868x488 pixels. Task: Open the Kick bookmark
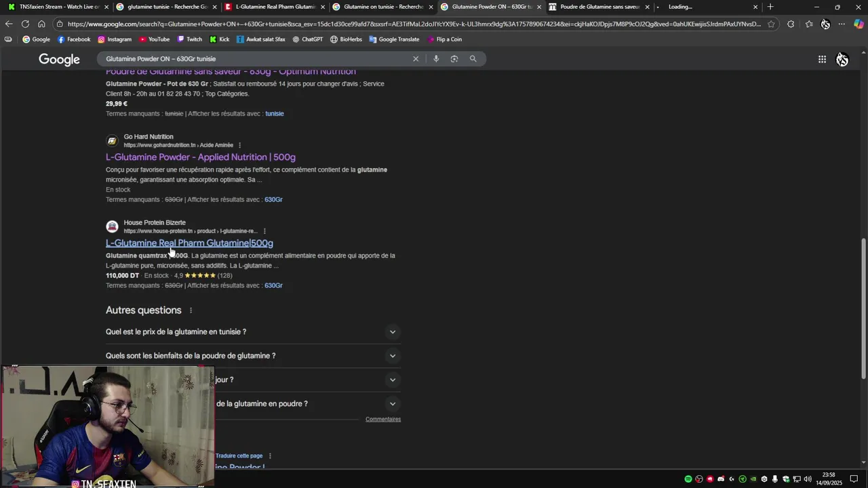[220, 39]
